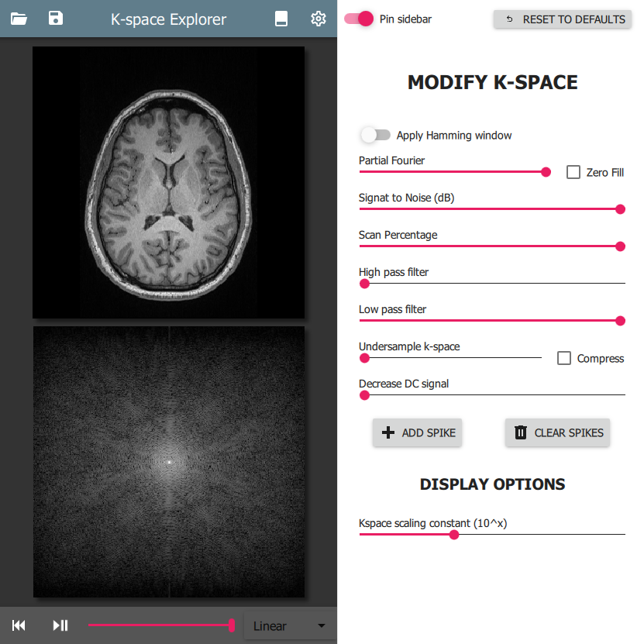The width and height of the screenshot is (644, 644).
Task: Click the High pass filter slider handle
Action: click(364, 284)
